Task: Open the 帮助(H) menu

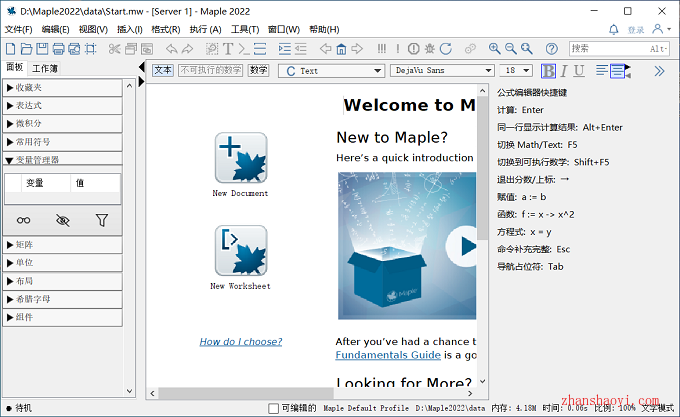Action: click(x=324, y=29)
